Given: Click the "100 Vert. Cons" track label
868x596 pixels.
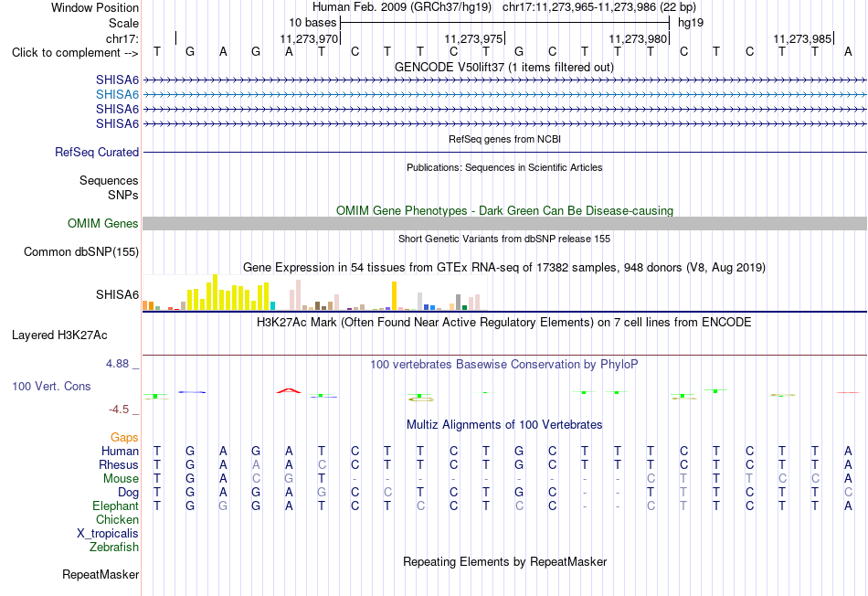Looking at the screenshot, I should [x=51, y=386].
